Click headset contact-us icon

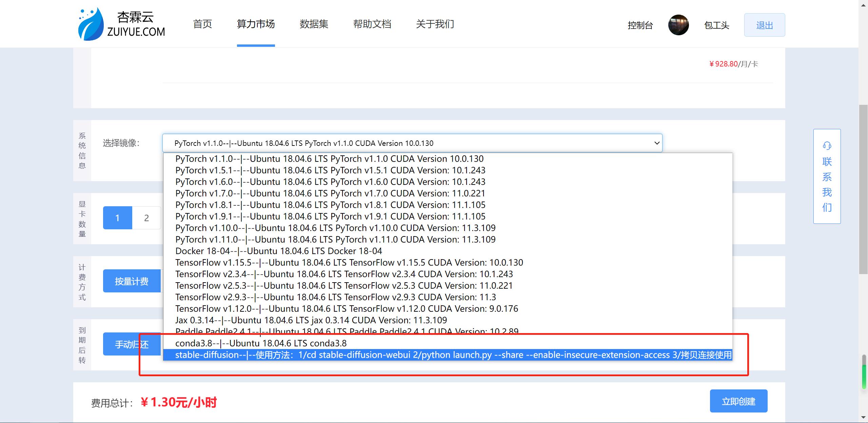point(827,146)
